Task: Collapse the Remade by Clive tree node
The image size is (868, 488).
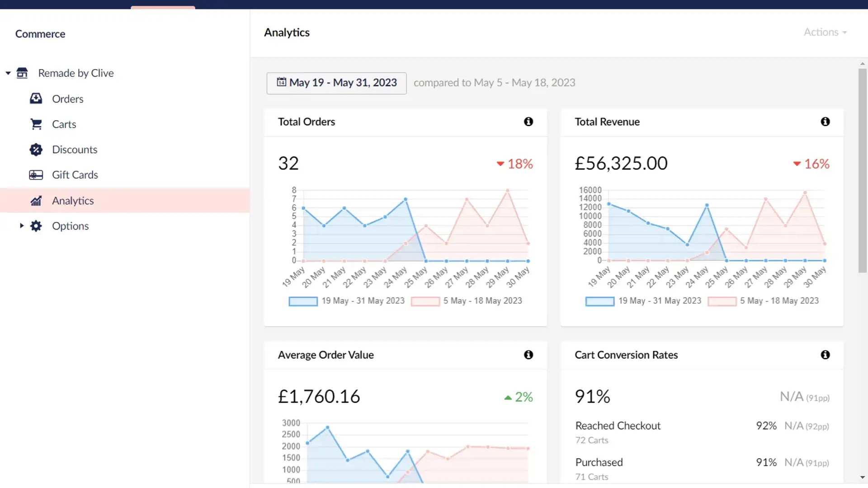Action: (x=8, y=73)
